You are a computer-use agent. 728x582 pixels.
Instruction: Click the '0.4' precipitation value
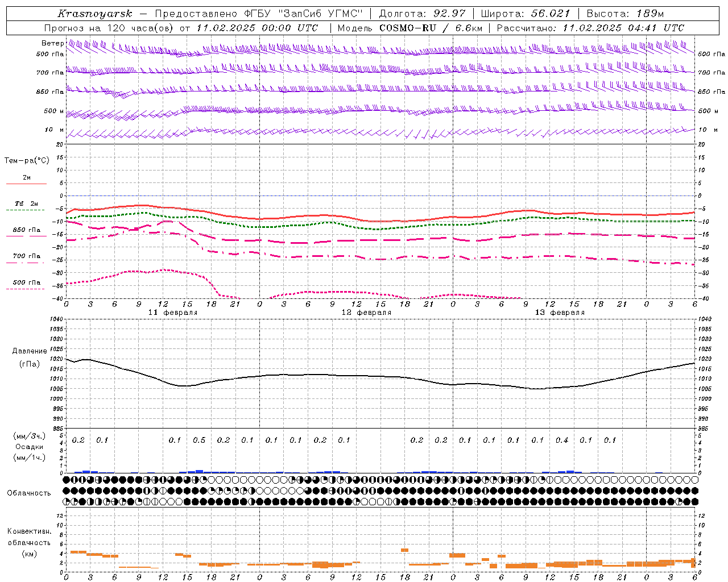[562, 440]
